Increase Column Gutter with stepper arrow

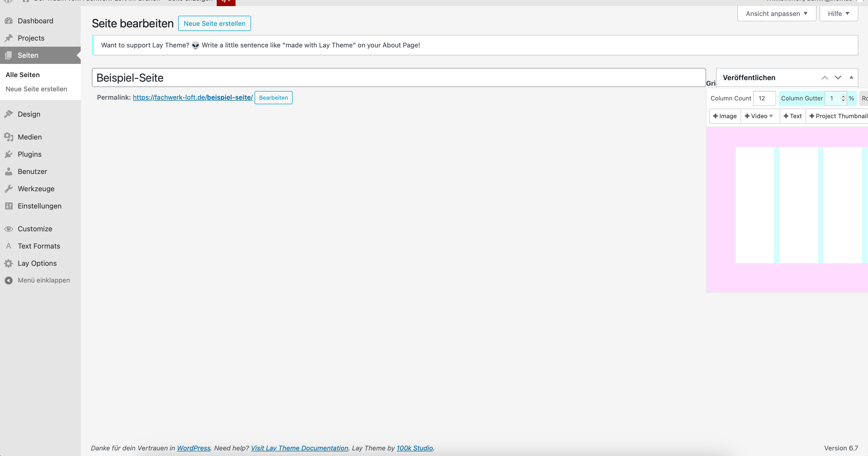tap(843, 96)
